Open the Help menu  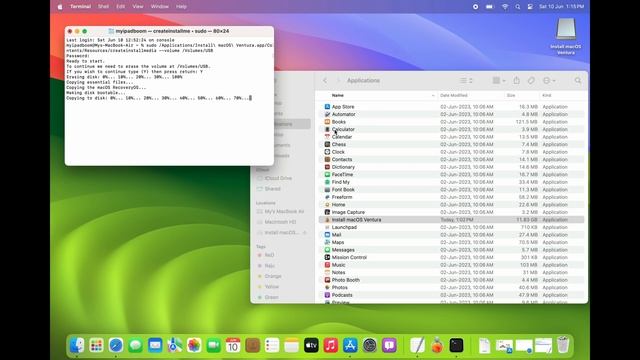181,7
